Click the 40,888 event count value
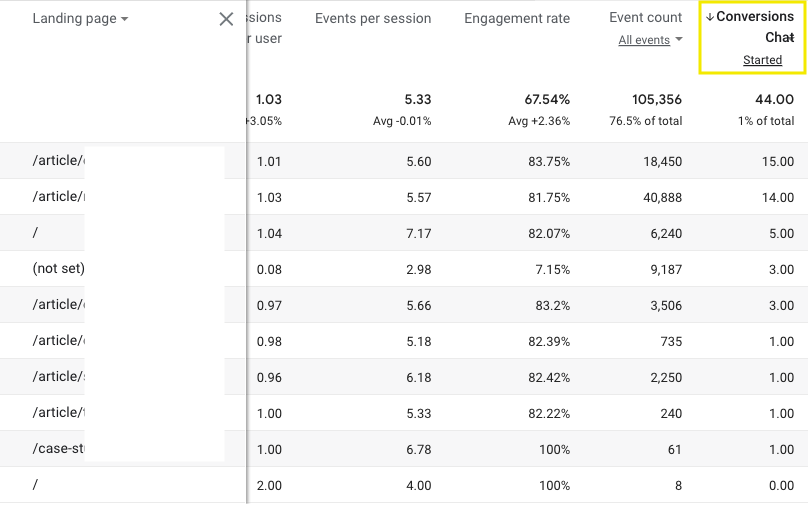 [x=655, y=197]
